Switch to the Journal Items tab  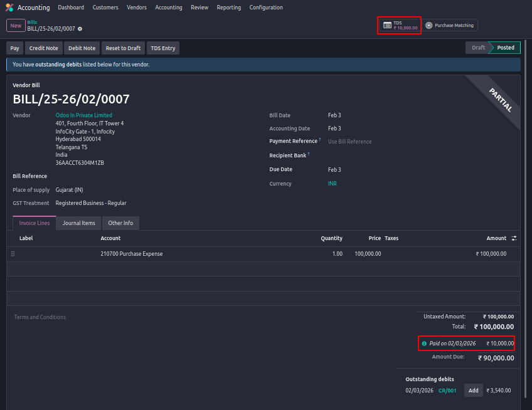[79, 223]
